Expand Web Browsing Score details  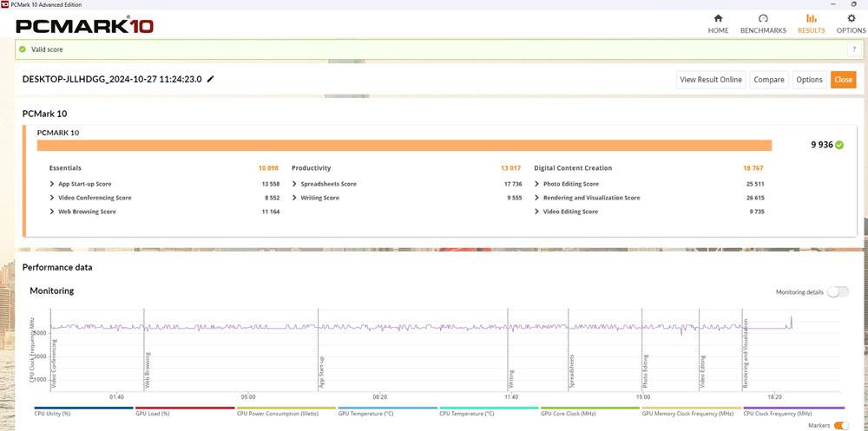pos(52,212)
